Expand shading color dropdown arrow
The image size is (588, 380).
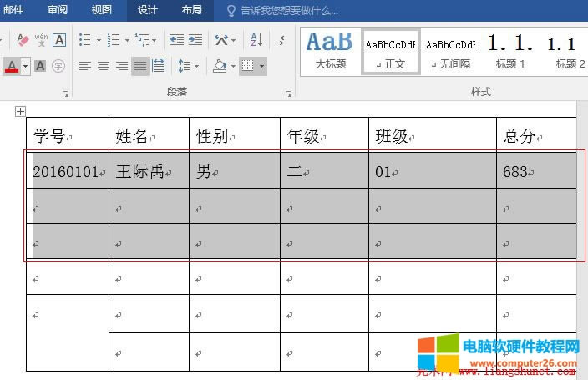(x=233, y=67)
